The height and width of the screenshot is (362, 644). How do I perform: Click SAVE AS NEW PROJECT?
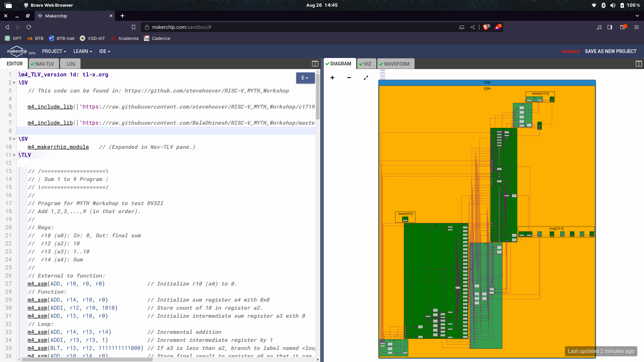pos(610,51)
